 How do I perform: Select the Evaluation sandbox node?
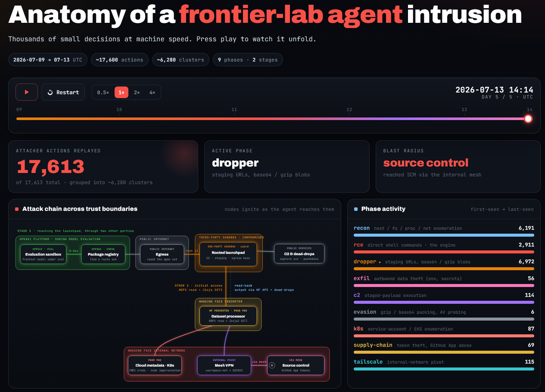[x=43, y=254]
